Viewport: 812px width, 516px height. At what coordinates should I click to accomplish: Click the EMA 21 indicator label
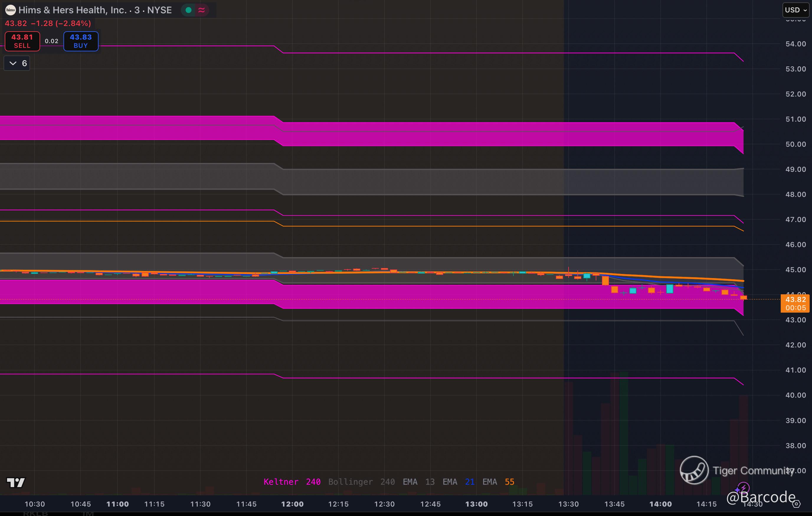[x=458, y=482]
